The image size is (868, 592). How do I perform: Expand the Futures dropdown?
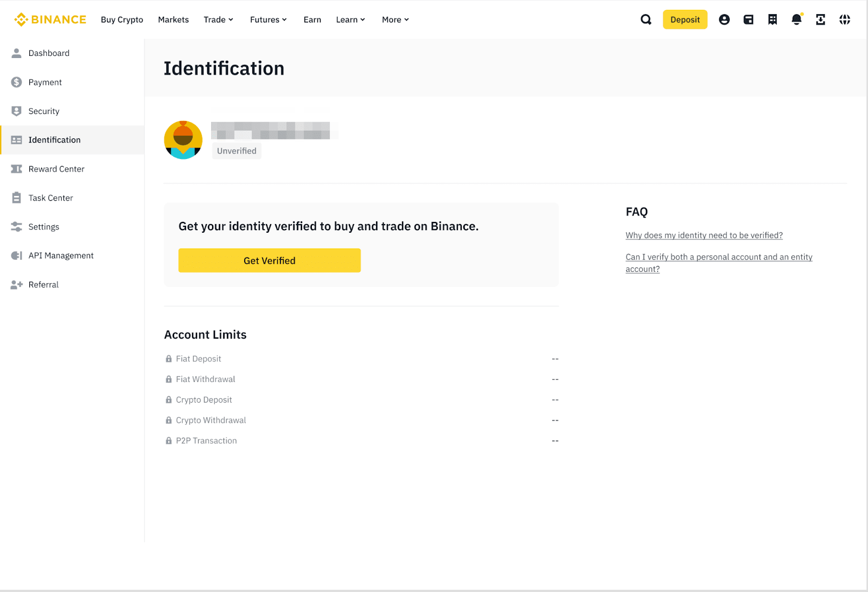click(x=268, y=20)
